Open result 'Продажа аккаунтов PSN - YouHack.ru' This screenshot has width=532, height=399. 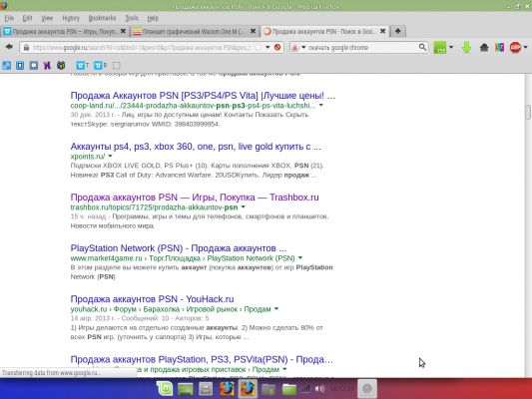(x=152, y=299)
